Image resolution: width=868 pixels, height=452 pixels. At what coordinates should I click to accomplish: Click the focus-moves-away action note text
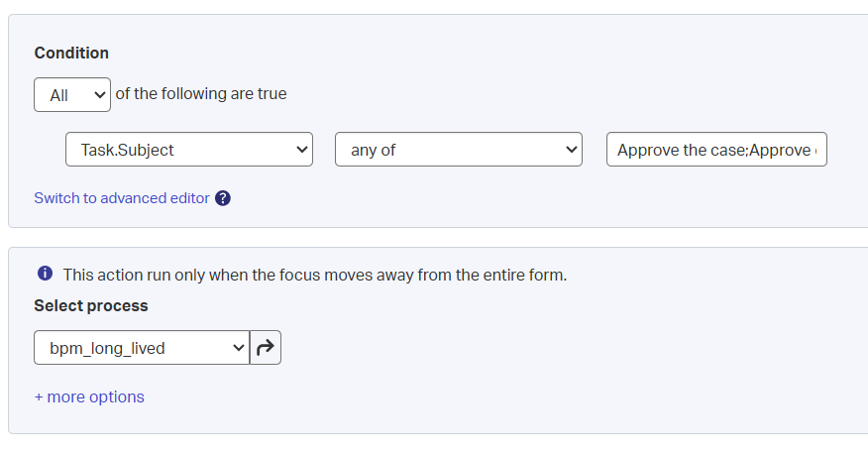point(315,275)
